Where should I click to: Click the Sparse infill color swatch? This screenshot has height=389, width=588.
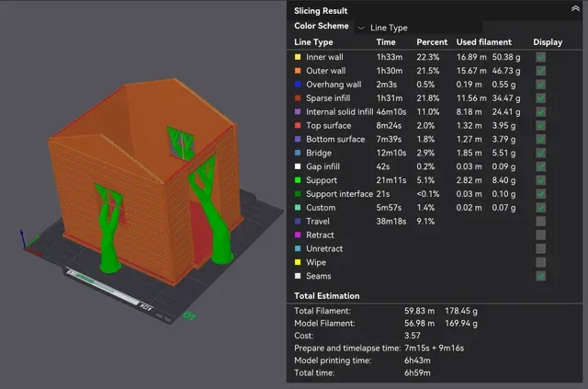pyautogui.click(x=298, y=98)
